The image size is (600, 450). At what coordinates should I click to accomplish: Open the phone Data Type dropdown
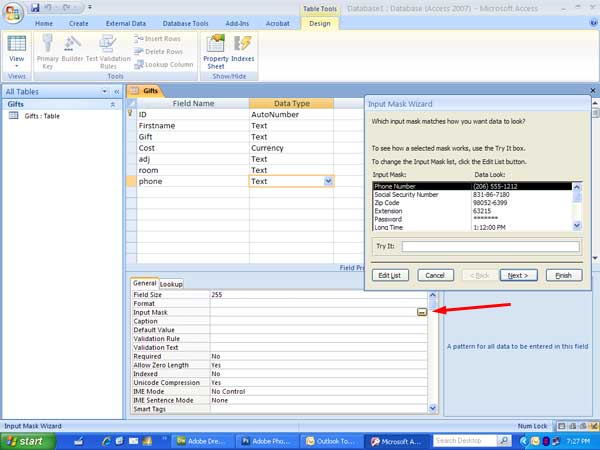pyautogui.click(x=328, y=181)
